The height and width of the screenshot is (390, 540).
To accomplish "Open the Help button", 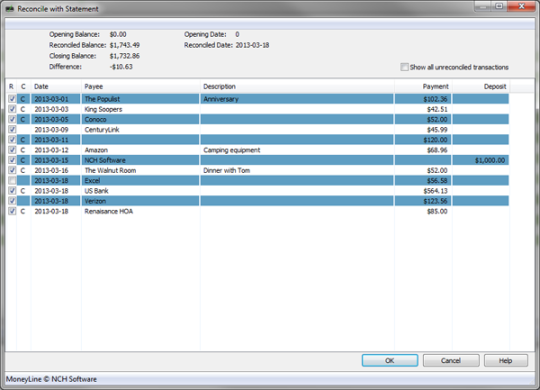I will pyautogui.click(x=506, y=360).
